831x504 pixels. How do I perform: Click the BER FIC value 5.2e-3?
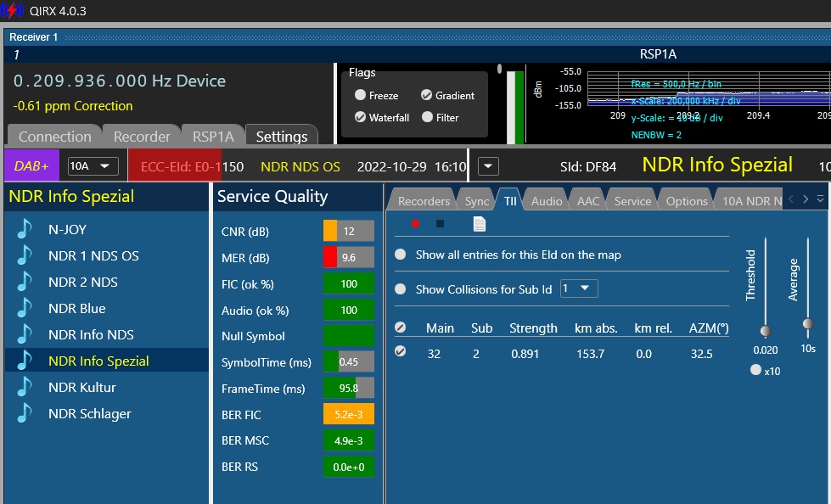(349, 414)
